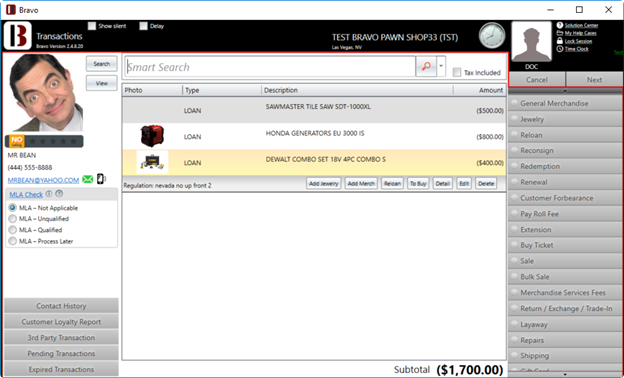
Task: Open MRBEAN@YAHOO.COM email link
Action: coord(43,180)
